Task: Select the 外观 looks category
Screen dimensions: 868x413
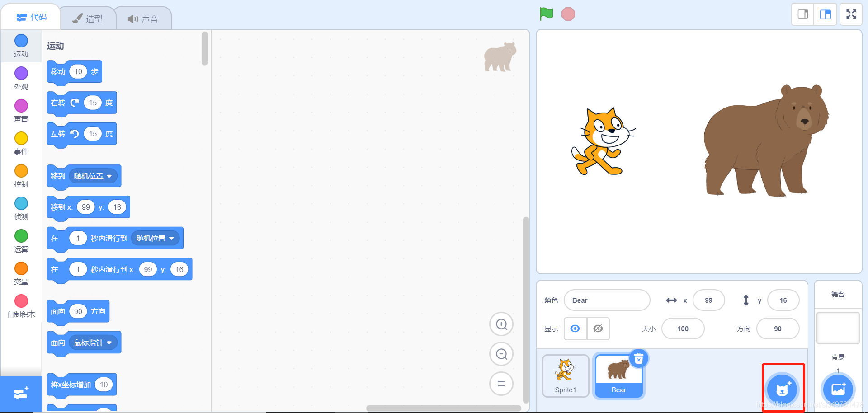Action: click(x=21, y=79)
